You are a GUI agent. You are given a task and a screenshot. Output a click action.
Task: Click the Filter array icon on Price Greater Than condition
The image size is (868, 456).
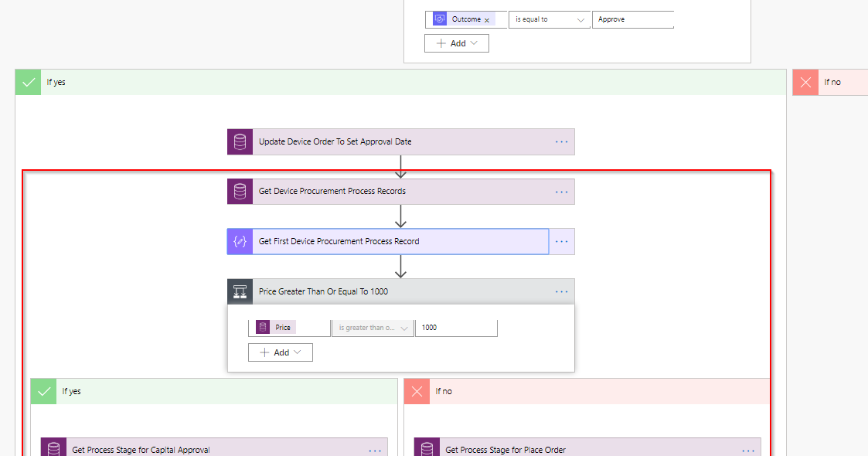(x=240, y=291)
